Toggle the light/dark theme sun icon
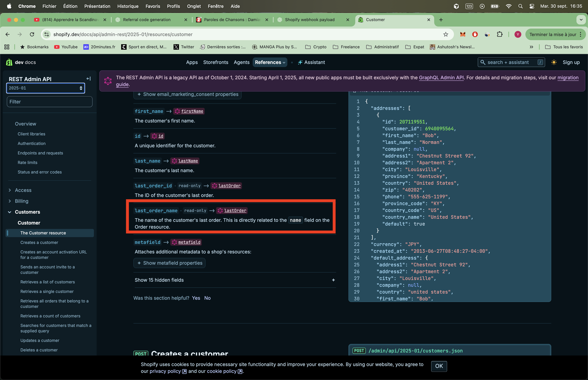Screen dimensions: 588x380 pyautogui.click(x=554, y=62)
